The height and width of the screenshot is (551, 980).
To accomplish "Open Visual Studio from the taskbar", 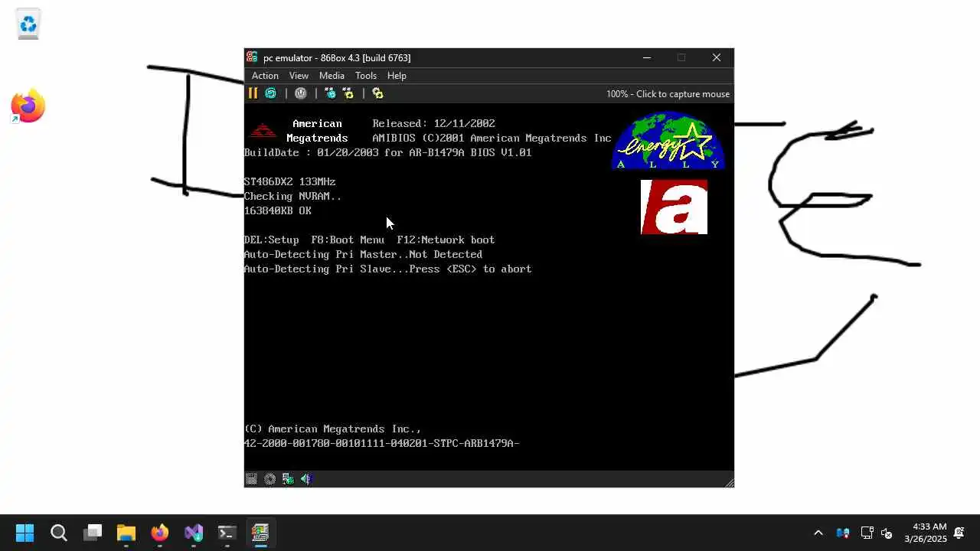I will pos(194,533).
